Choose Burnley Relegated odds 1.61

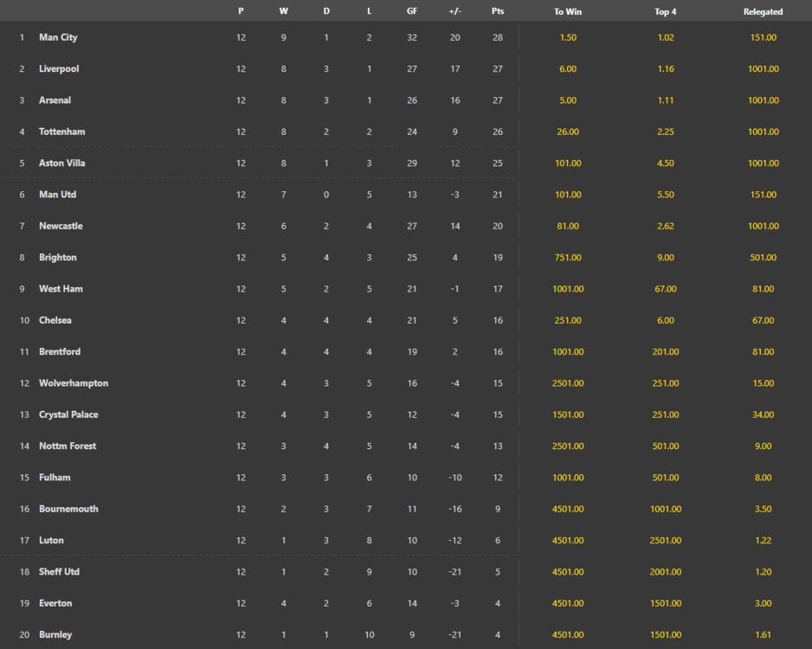(x=764, y=634)
